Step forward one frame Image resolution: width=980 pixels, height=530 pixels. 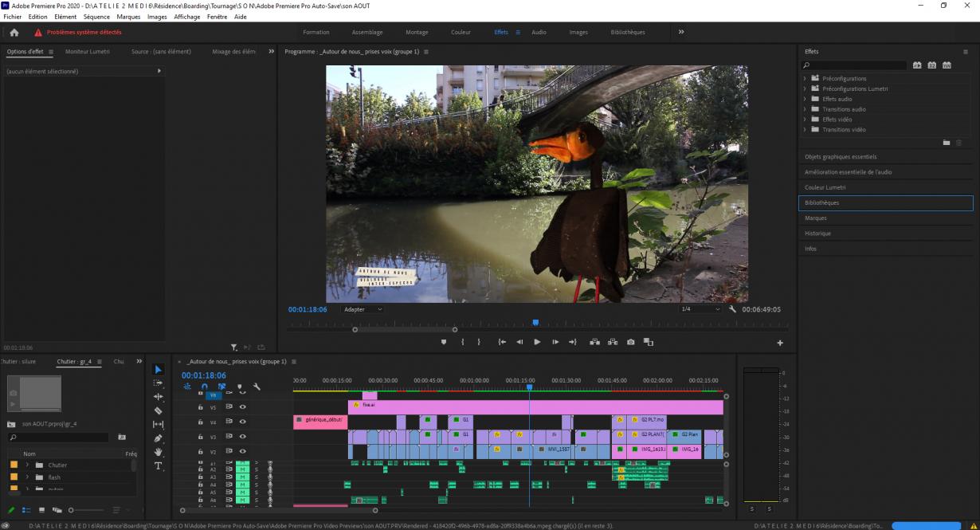pyautogui.click(x=555, y=342)
